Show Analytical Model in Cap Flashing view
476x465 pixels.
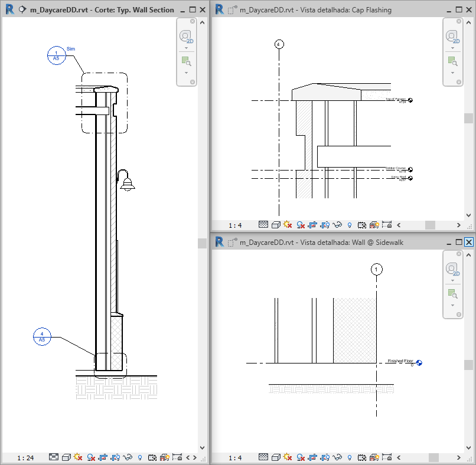pyautogui.click(x=374, y=225)
